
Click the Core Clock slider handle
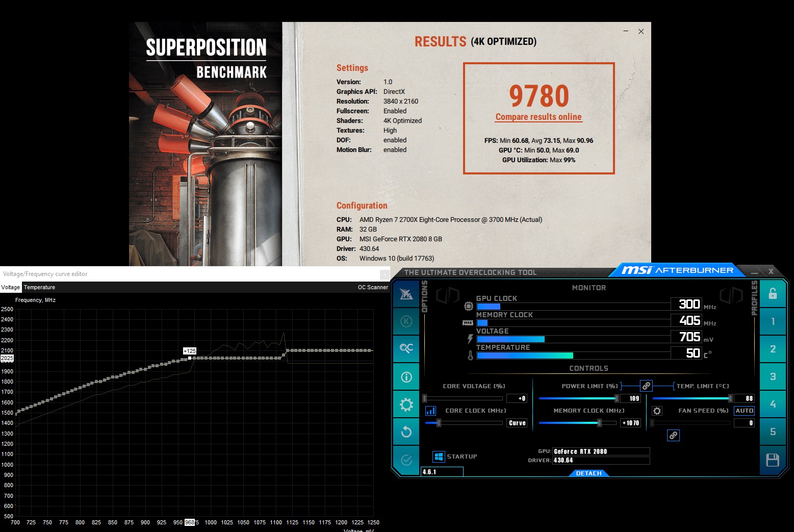click(x=439, y=423)
